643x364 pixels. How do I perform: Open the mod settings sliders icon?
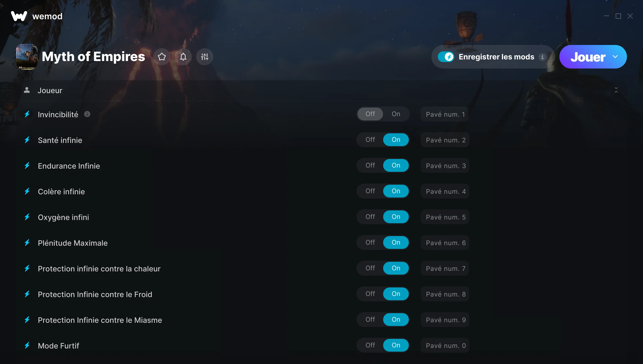click(205, 57)
